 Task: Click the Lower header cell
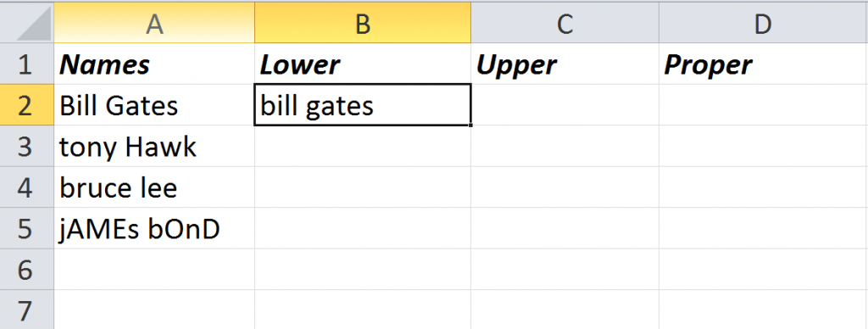(x=363, y=64)
